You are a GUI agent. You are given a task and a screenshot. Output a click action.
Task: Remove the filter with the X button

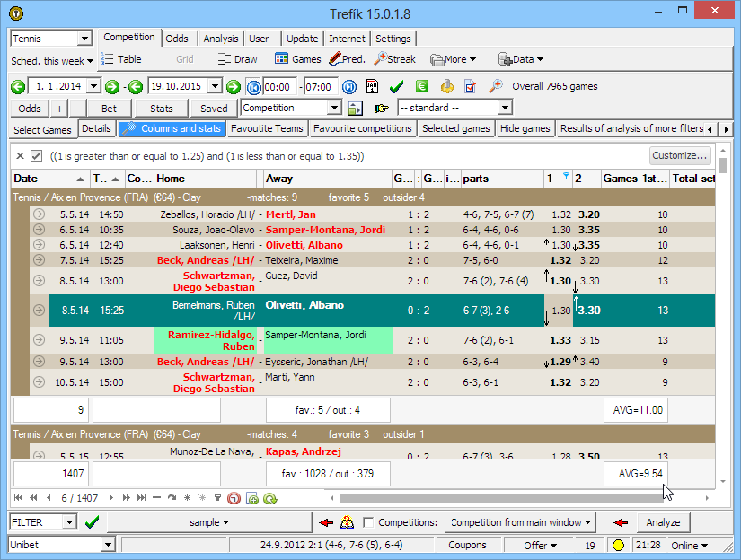pos(21,155)
